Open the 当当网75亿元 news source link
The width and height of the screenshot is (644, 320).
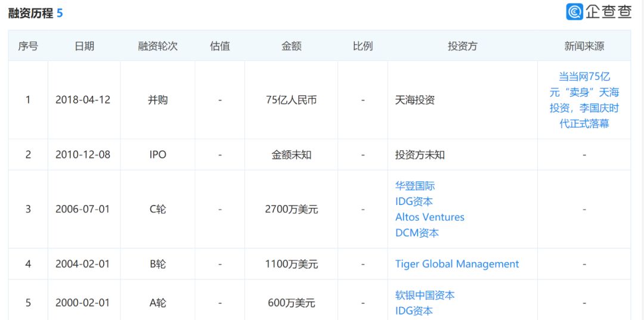584,100
